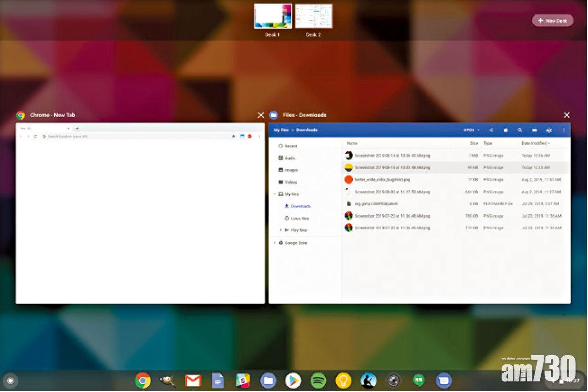Collapse the My files tree section
The width and height of the screenshot is (588, 392).
(x=275, y=194)
